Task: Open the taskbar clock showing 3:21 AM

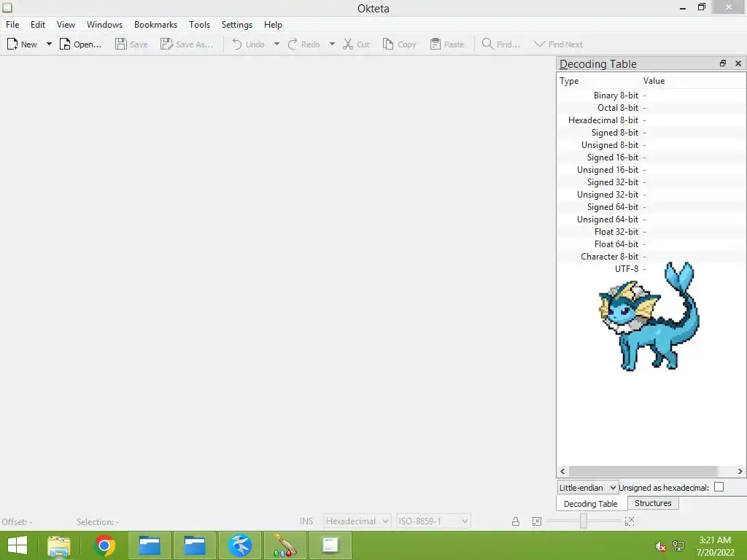Action: pos(715,546)
